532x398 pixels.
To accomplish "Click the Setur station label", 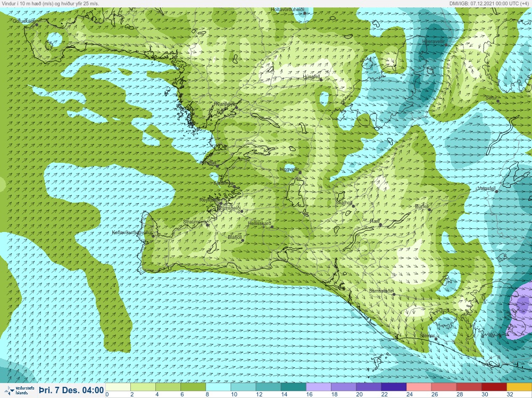I will click(x=491, y=98).
